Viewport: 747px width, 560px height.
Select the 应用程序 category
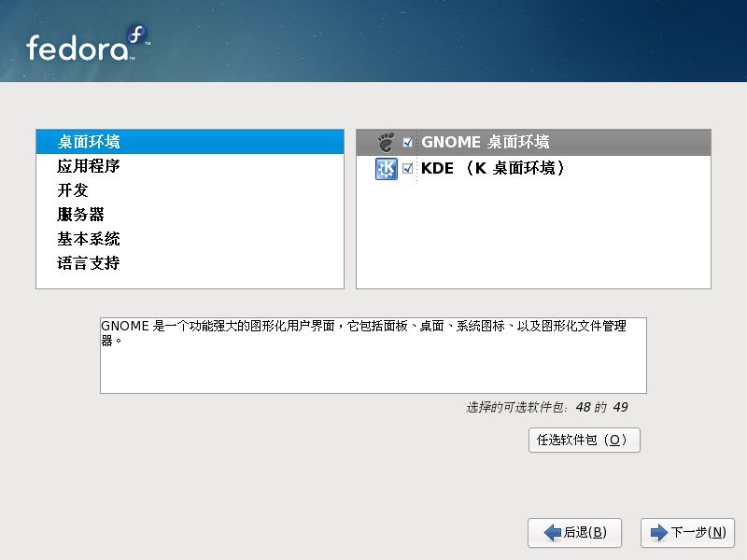point(190,166)
